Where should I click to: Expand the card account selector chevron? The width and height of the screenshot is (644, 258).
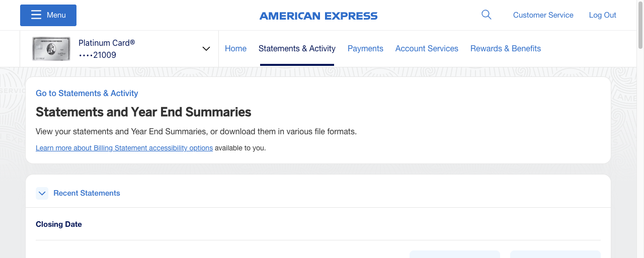pos(206,49)
